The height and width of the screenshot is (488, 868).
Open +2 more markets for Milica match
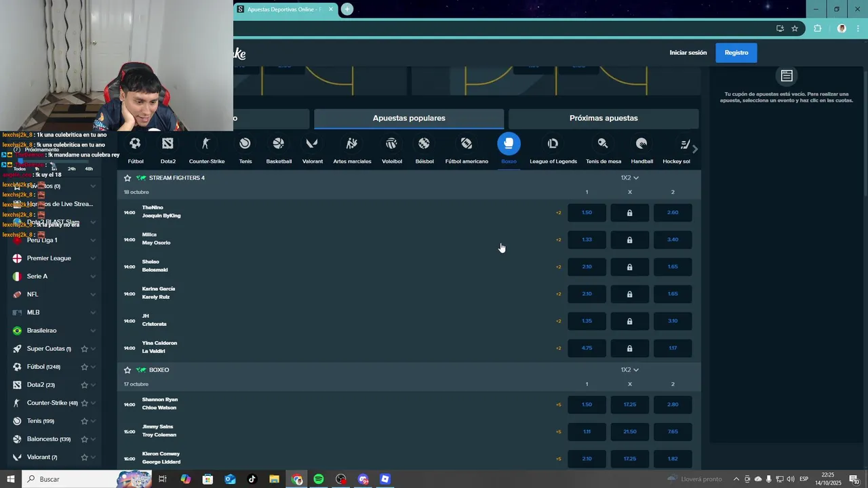[558, 240]
